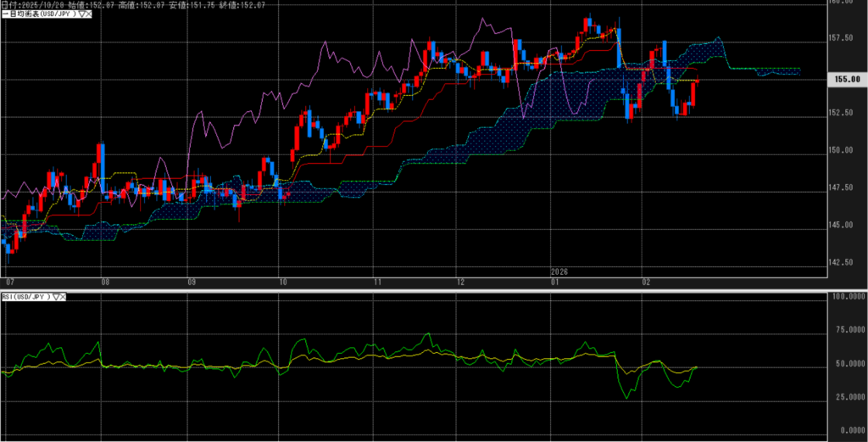This screenshot has width=868, height=442.
Task: Click the 12 month marker on time axis
Action: tap(460, 280)
